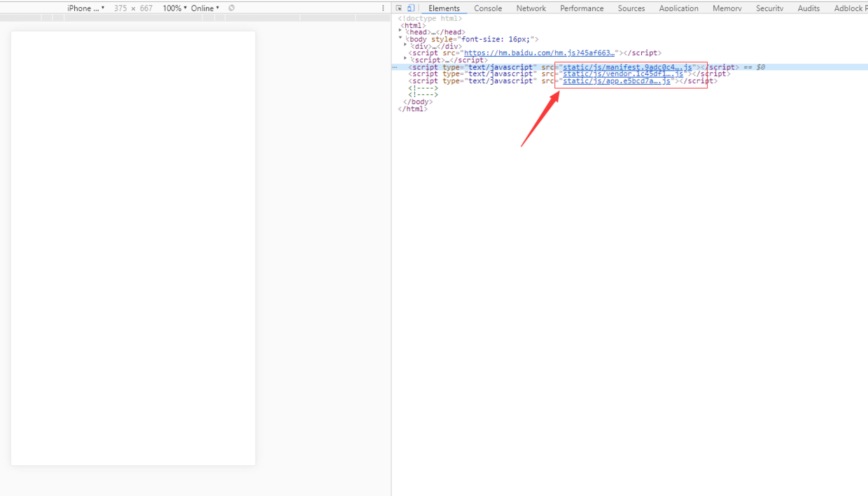
Task: Open the static/js/vendor script link
Action: click(x=623, y=74)
